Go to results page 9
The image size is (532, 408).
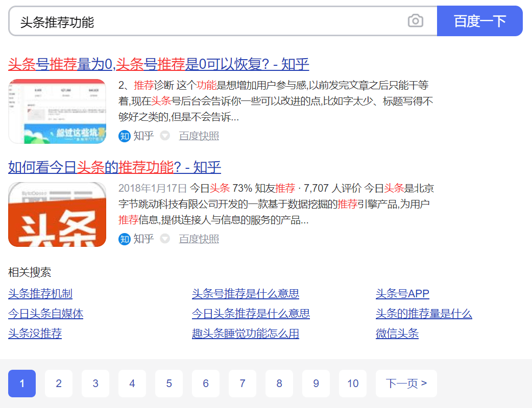tap(316, 383)
